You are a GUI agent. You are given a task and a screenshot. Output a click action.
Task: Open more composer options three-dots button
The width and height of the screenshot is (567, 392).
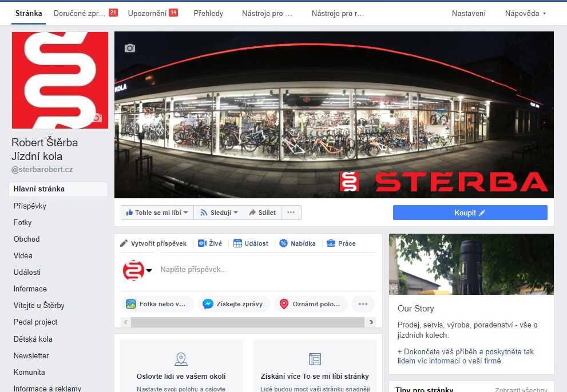pos(363,304)
